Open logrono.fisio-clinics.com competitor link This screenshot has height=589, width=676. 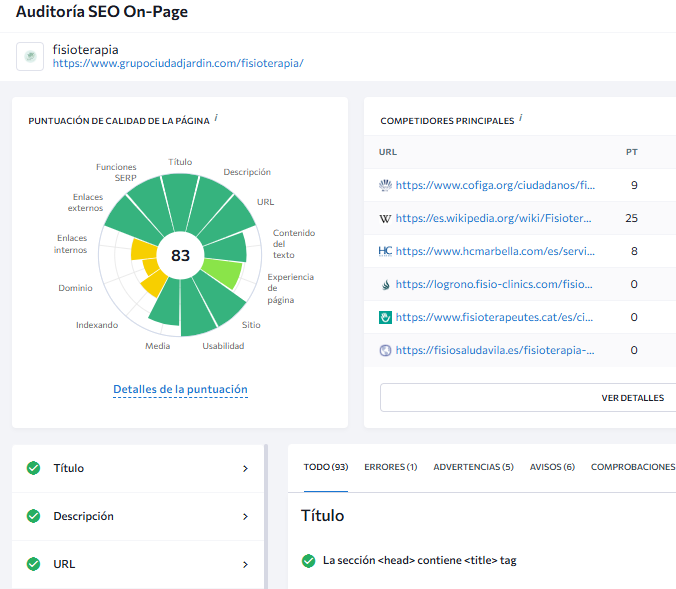[x=494, y=284]
